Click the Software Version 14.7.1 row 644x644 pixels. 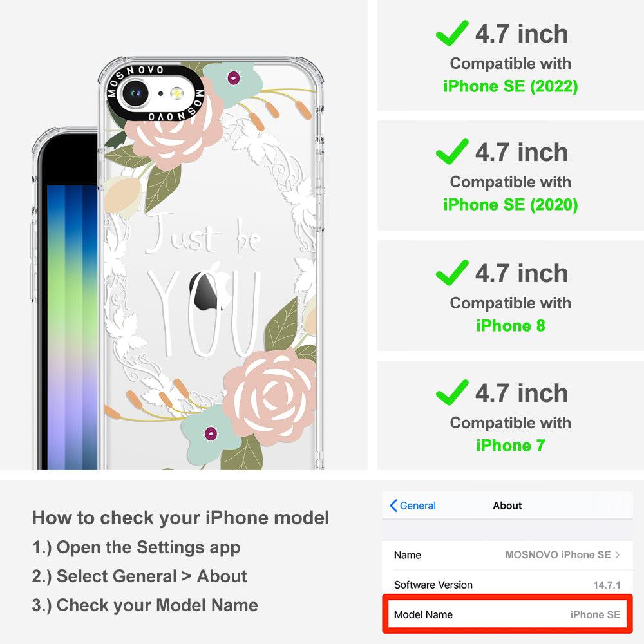[507, 585]
